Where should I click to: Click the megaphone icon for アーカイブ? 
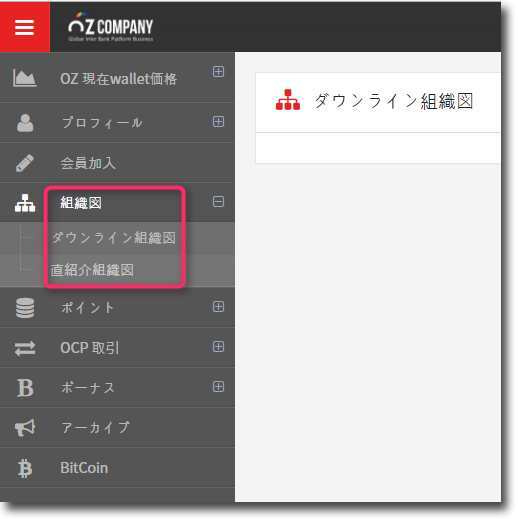click(25, 428)
